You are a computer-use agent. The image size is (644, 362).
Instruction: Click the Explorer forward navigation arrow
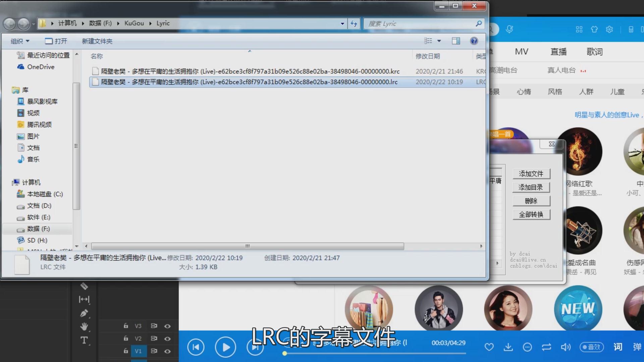click(23, 24)
